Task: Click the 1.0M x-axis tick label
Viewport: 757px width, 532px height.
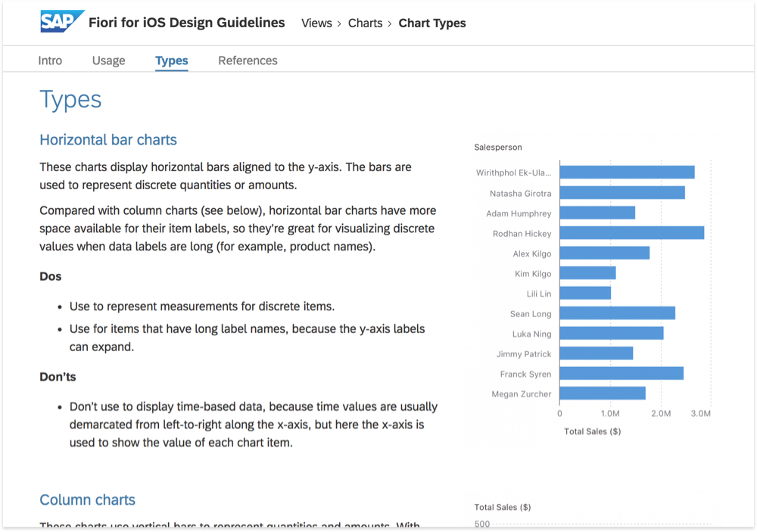Action: 610,414
